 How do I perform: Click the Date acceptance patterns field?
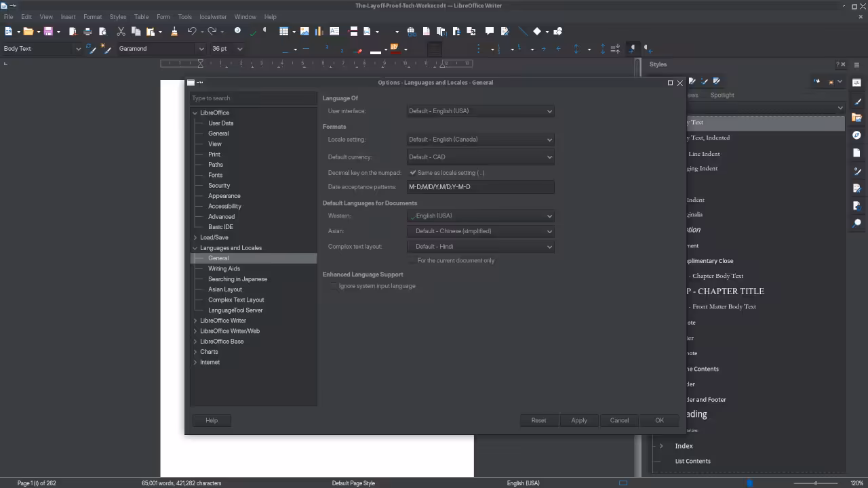480,187
